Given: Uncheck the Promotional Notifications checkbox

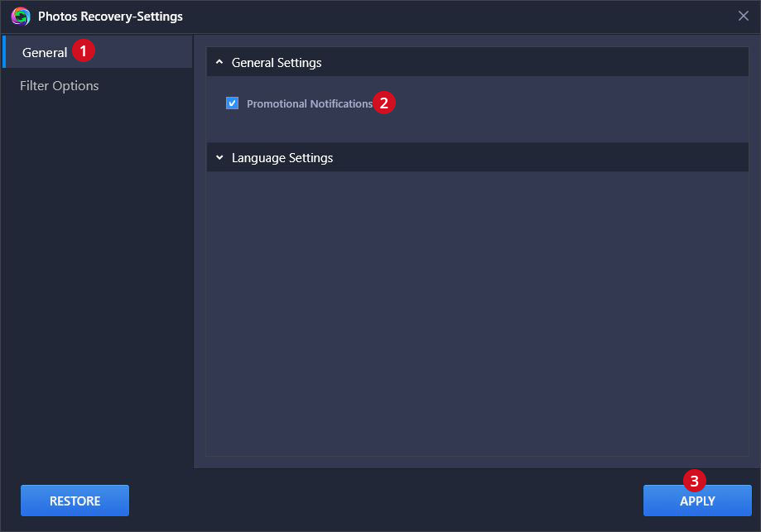Looking at the screenshot, I should 232,103.
